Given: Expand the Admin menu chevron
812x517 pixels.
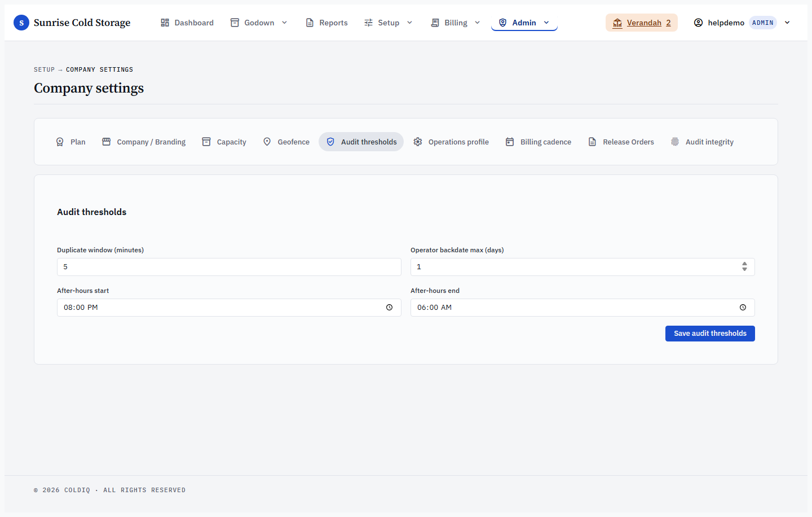Looking at the screenshot, I should 546,23.
